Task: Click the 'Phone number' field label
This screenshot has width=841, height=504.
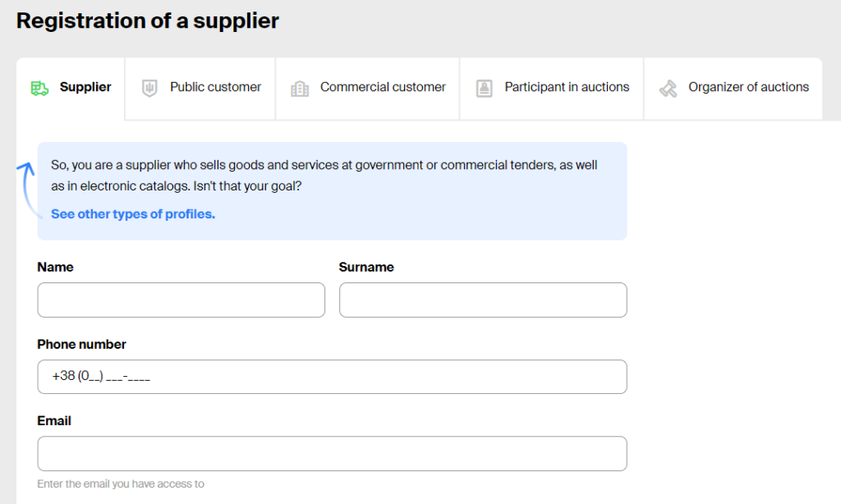Action: (x=82, y=344)
